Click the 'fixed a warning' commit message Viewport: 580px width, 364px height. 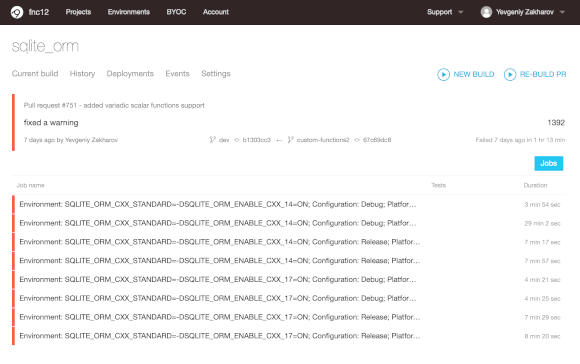pos(51,122)
